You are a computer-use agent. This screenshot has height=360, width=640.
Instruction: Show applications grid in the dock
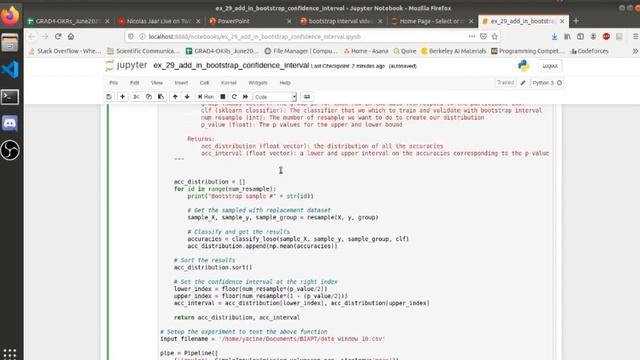[10, 353]
